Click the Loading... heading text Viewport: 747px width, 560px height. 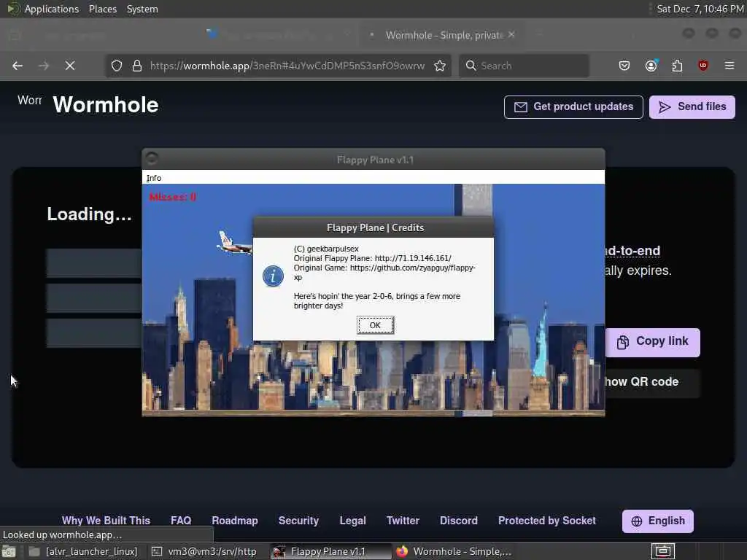[x=89, y=214]
